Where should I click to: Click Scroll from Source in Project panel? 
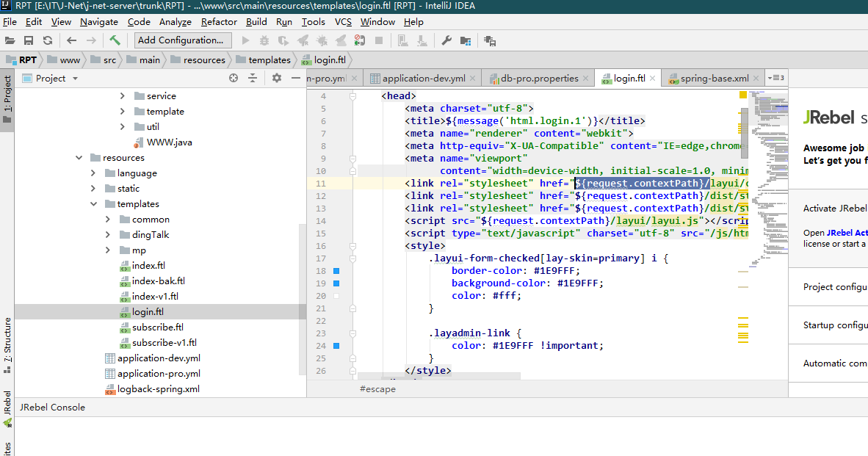232,77
